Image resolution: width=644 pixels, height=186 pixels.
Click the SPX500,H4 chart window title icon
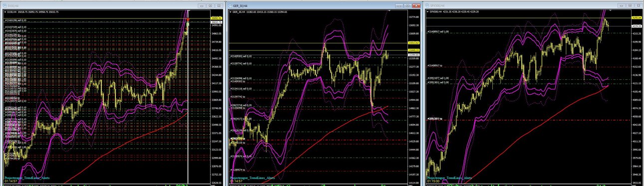click(427, 6)
